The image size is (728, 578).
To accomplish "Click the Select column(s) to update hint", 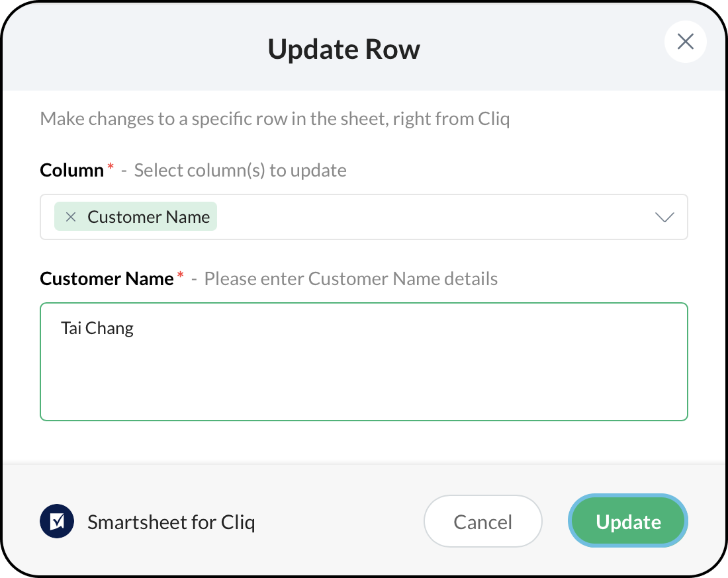I will [x=240, y=171].
